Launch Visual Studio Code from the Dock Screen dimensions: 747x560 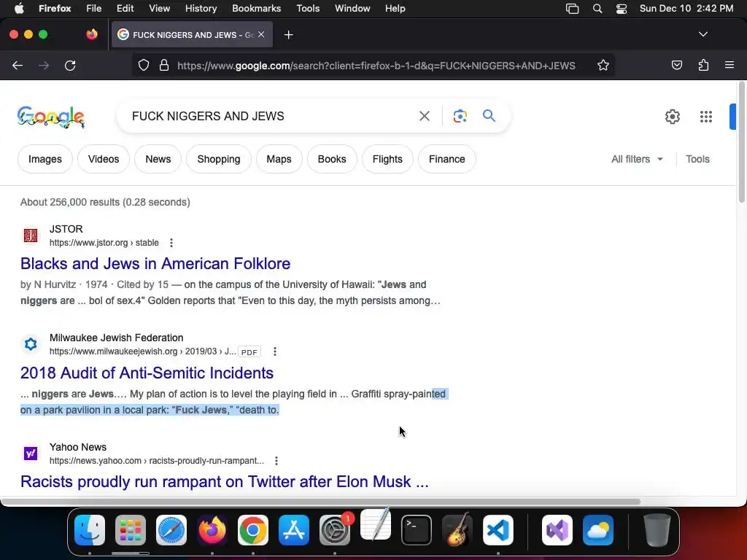tap(498, 530)
